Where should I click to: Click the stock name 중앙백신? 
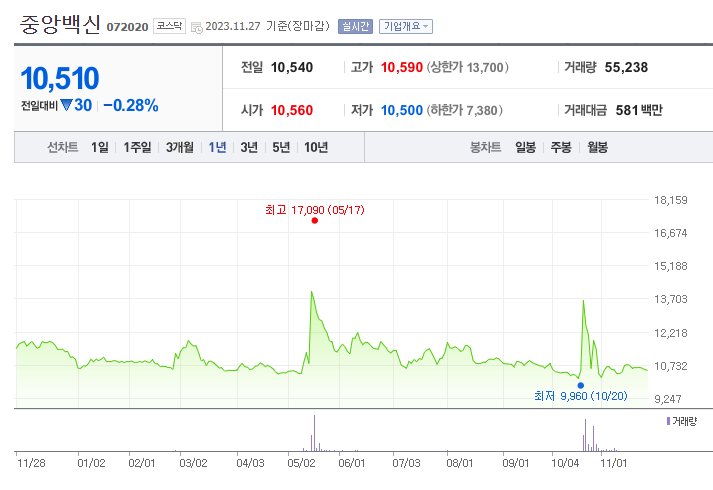point(60,25)
